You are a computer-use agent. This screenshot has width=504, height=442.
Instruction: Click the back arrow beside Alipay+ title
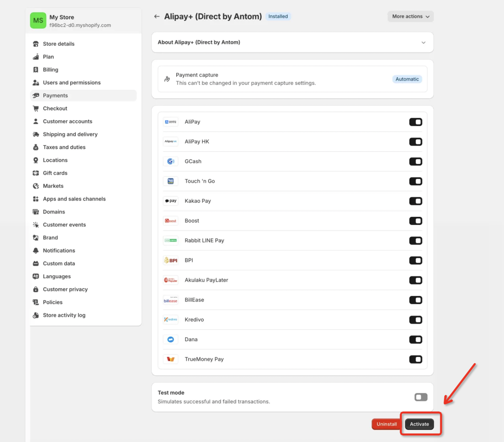[157, 17]
